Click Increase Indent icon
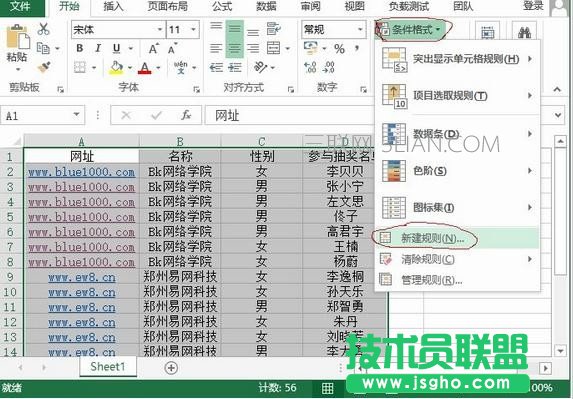This screenshot has height=399, width=573. point(235,68)
